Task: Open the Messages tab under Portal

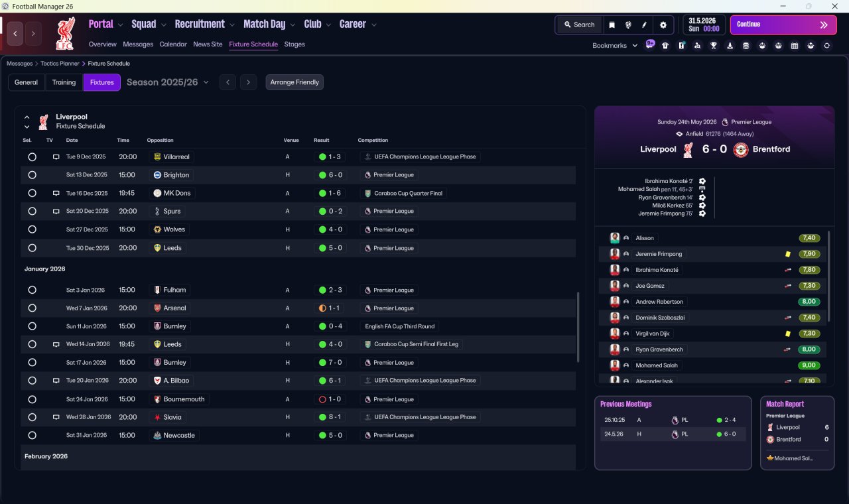Action: 138,44
